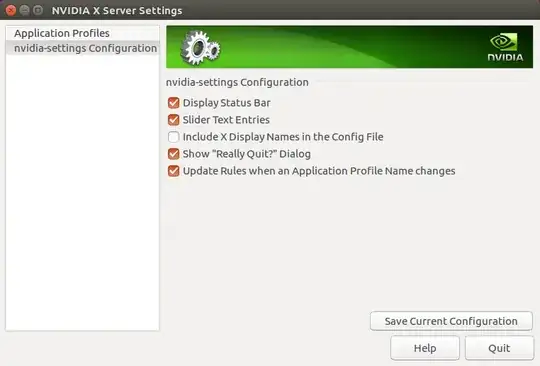The image size is (540, 366).
Task: Click the Quit button
Action: pyautogui.click(x=499, y=348)
